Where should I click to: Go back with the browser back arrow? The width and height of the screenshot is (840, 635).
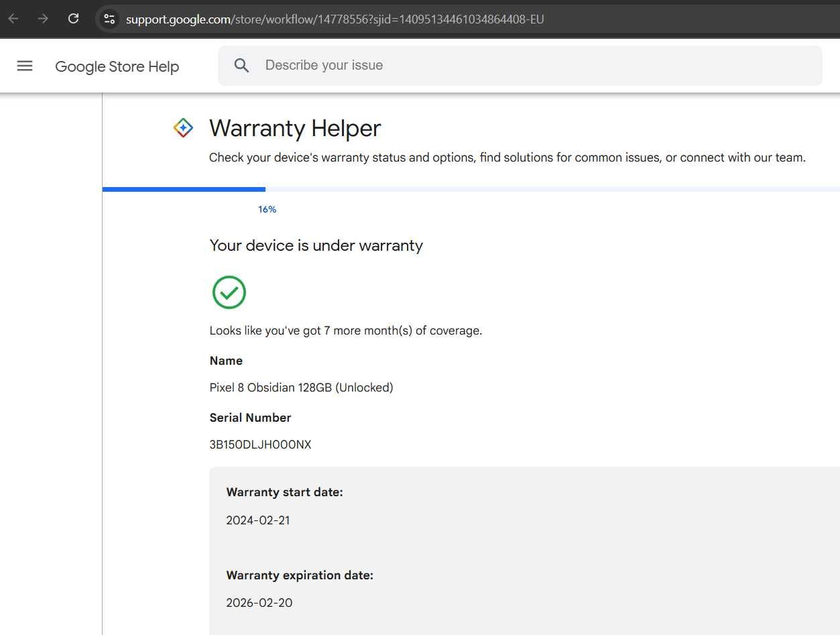(x=13, y=19)
